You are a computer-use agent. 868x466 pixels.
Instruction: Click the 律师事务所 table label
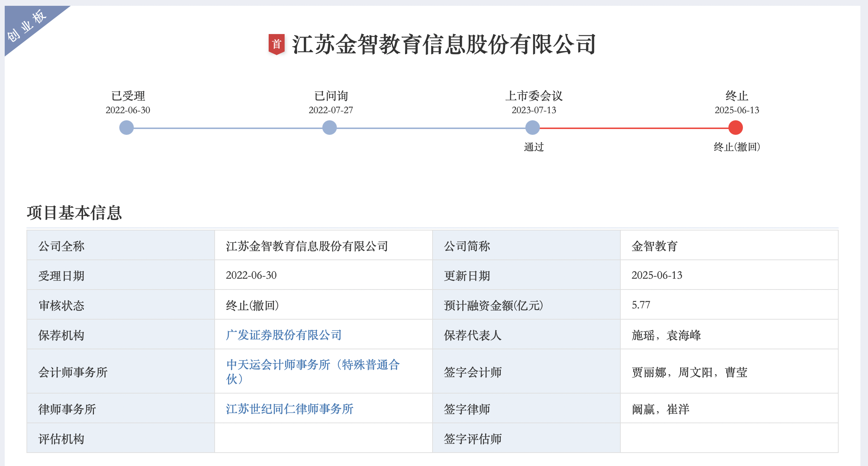coord(67,409)
